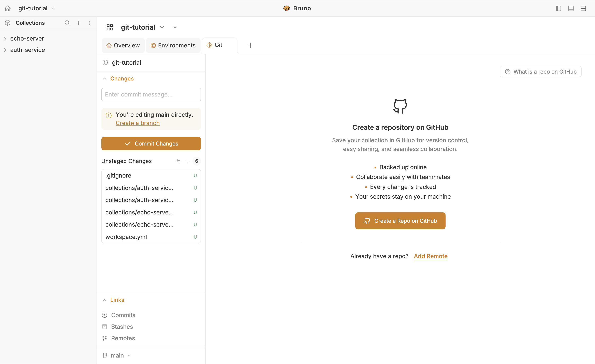Expand the echo-server collection
The height and width of the screenshot is (364, 595).
tap(5, 39)
